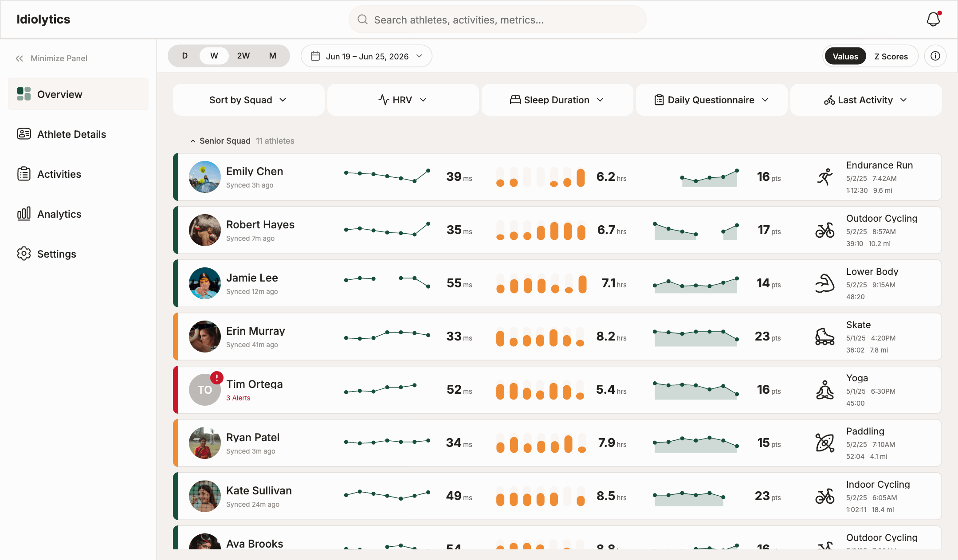Open the notifications bell
Screen dimensions: 958x560
[x=934, y=19]
